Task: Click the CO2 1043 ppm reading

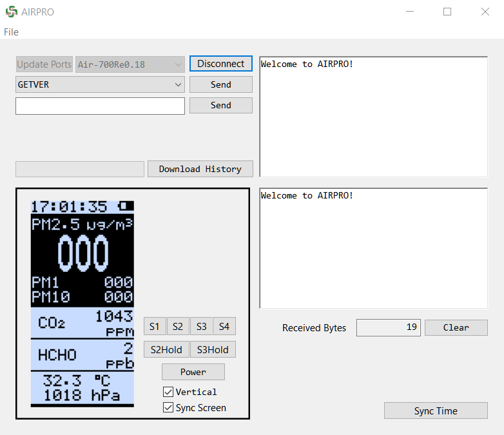Action: coord(82,322)
